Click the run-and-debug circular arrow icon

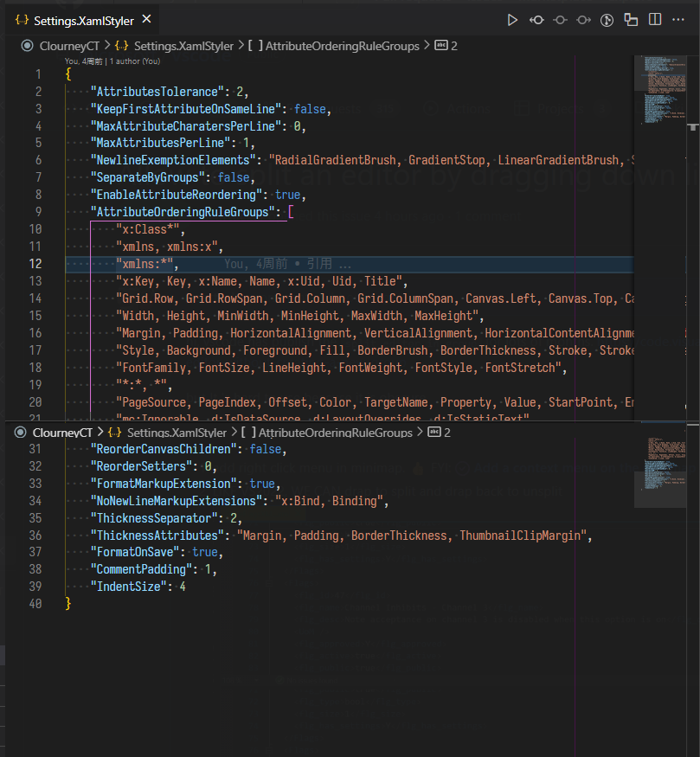[607, 19]
